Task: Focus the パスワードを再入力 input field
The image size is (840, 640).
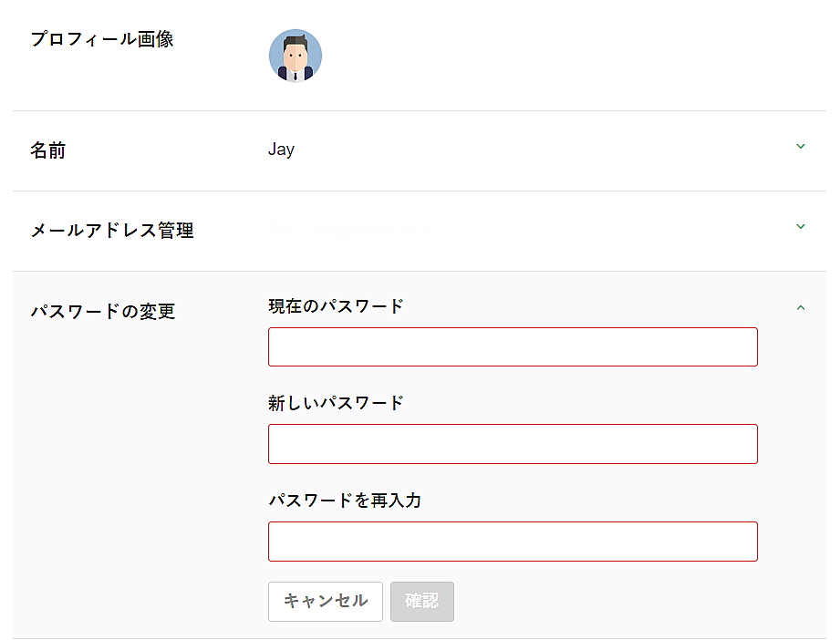Action: pos(513,542)
